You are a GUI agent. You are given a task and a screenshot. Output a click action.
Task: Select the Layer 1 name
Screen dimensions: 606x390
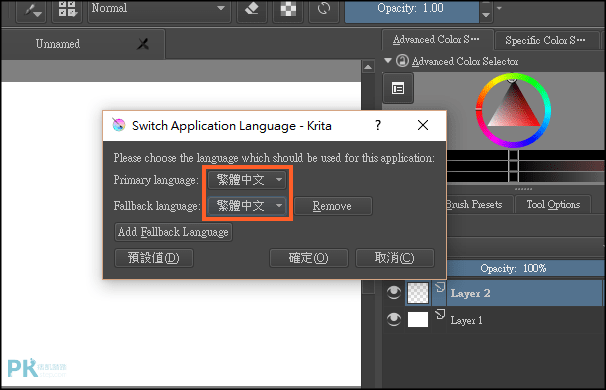(x=466, y=320)
